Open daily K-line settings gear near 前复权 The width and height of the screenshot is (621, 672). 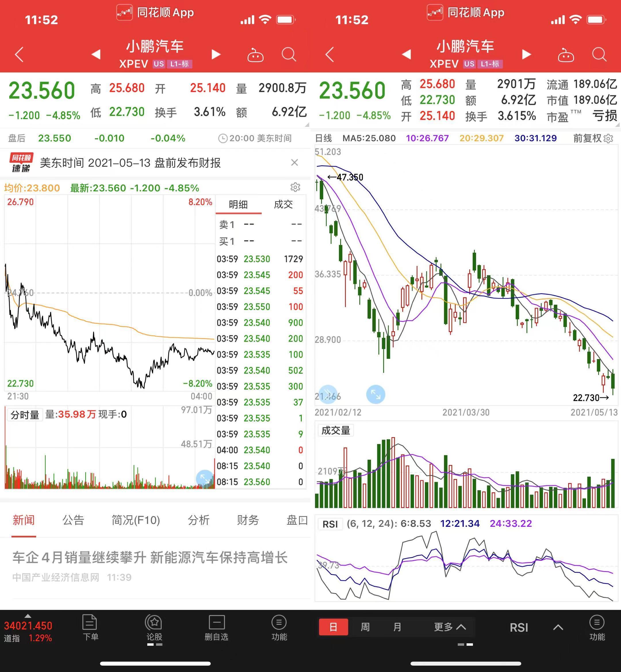pyautogui.click(x=608, y=138)
